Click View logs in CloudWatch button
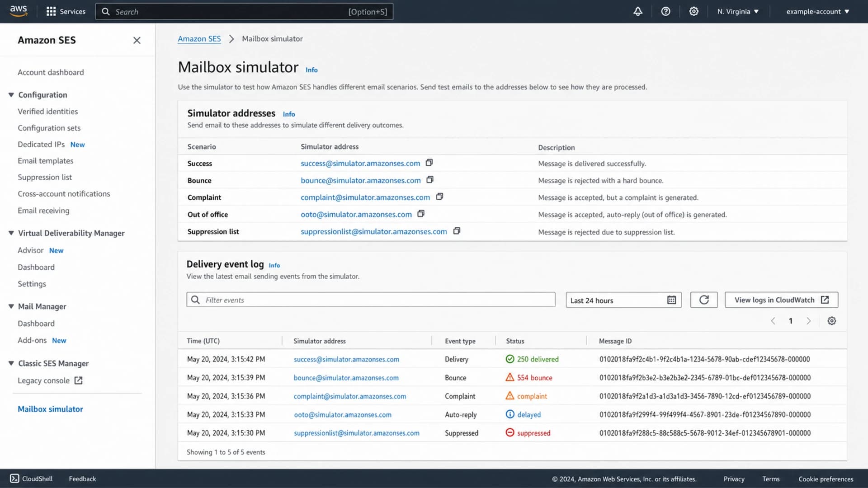 (781, 300)
